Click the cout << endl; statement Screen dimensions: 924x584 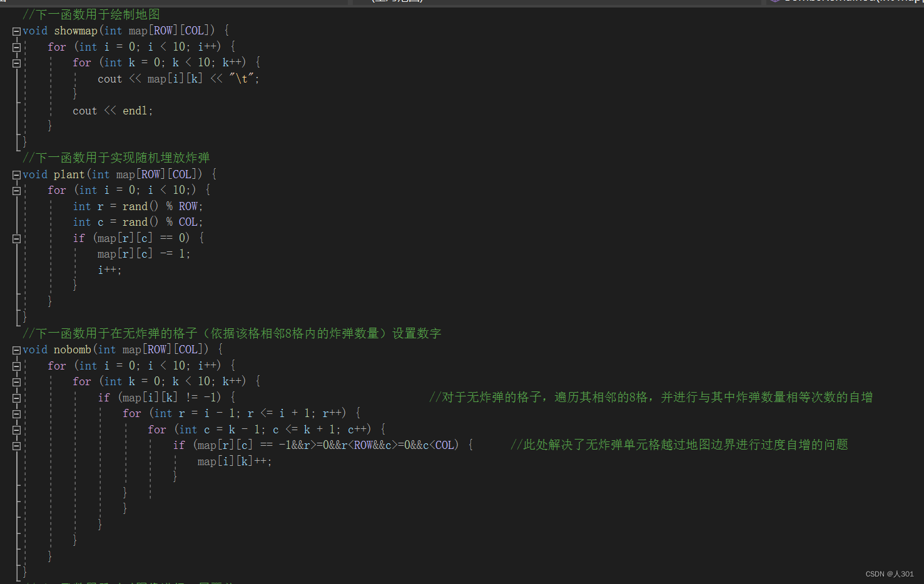pos(113,111)
